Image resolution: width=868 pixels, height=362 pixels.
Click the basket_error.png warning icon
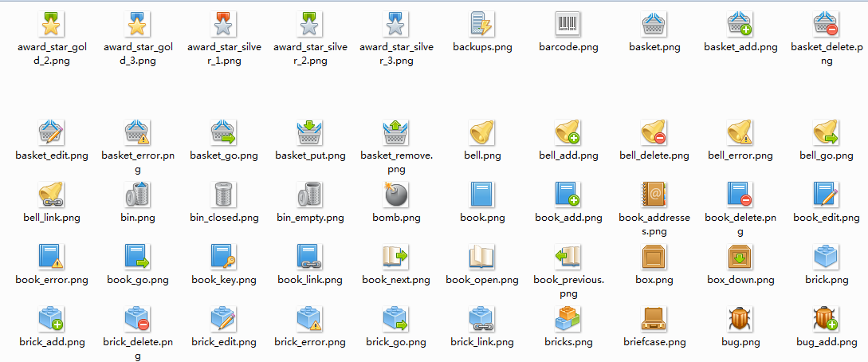(138, 132)
